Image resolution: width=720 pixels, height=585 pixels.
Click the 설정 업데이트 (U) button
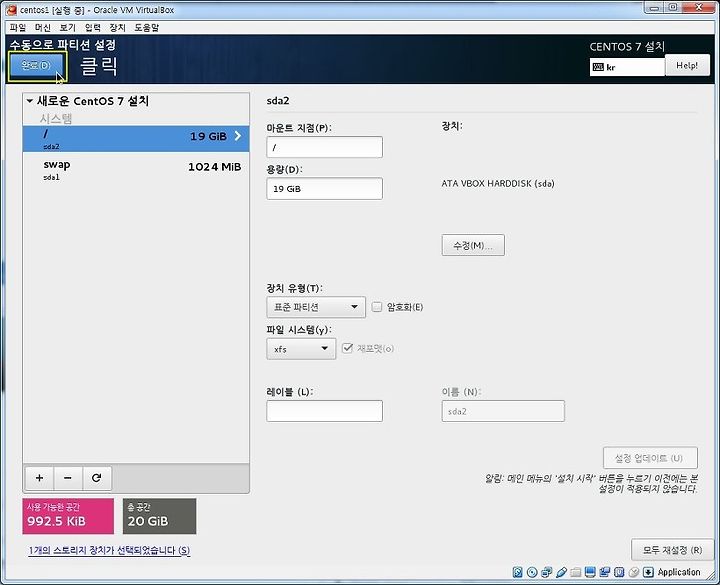click(x=650, y=458)
